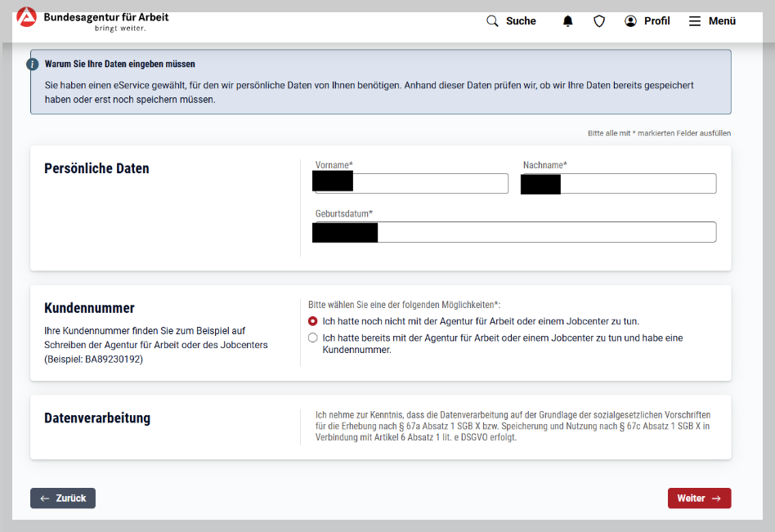Select 'habe eine Kundennummer' radio option

point(312,338)
